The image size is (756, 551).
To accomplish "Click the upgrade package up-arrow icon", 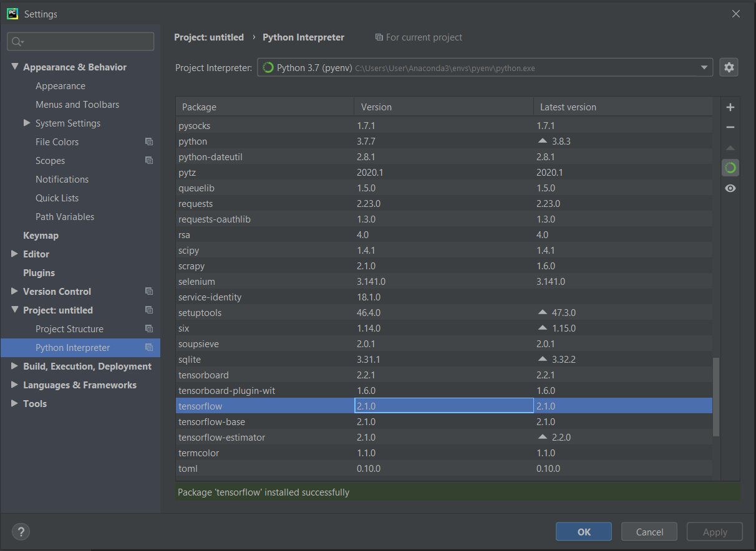I will click(x=730, y=148).
